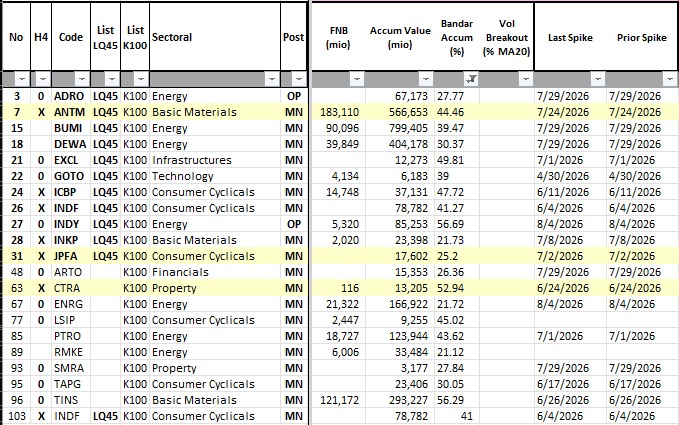Open the Accum Value filter dropdown
The image size is (679, 425).
click(x=426, y=79)
